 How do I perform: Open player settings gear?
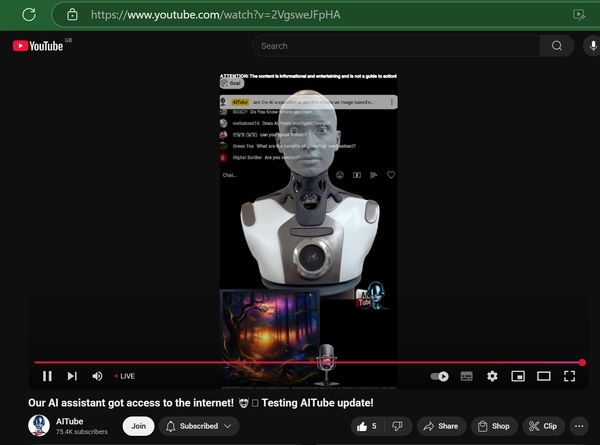click(x=492, y=377)
